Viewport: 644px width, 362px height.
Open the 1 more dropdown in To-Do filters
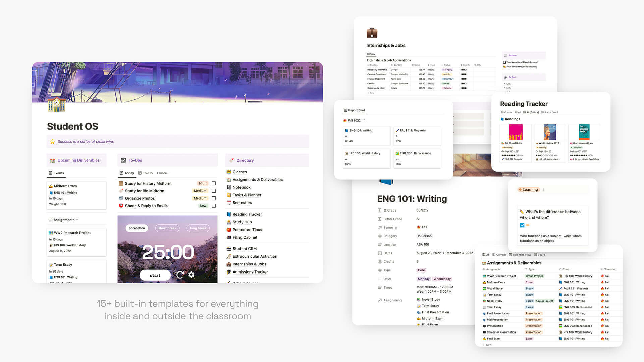(x=161, y=173)
